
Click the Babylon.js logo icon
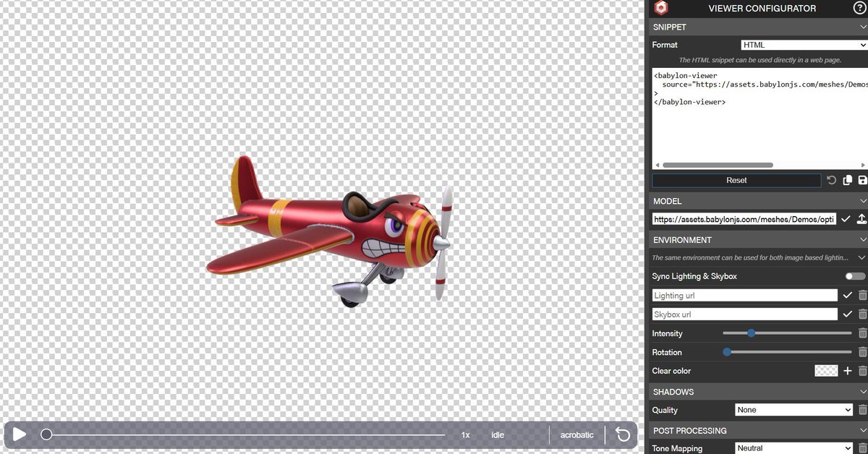coord(661,8)
